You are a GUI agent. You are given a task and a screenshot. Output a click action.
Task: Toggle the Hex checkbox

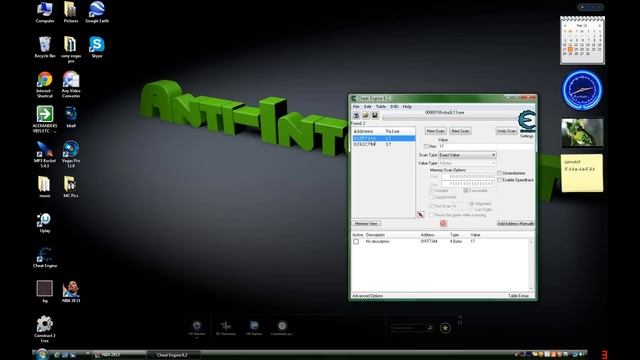(x=427, y=147)
